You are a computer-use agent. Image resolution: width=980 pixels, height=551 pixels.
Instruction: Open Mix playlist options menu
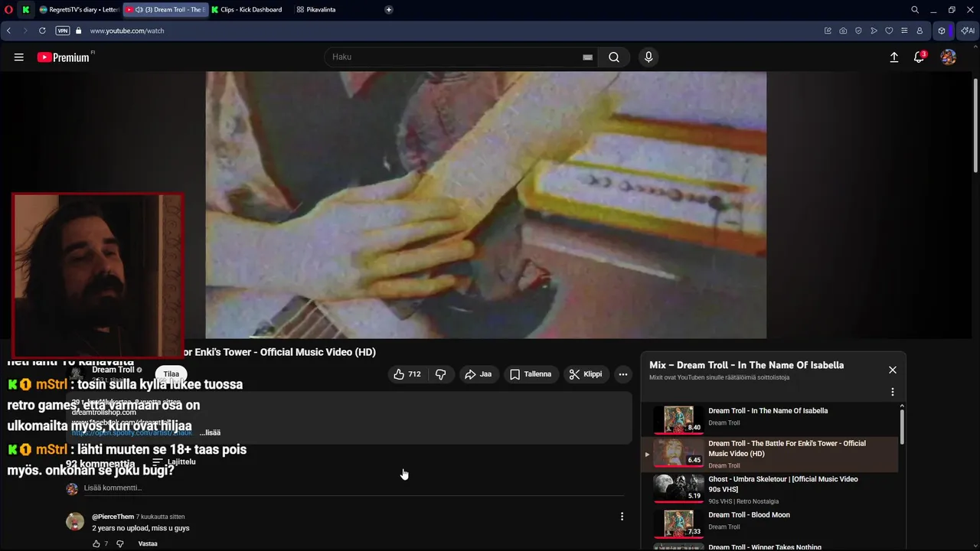click(x=893, y=392)
